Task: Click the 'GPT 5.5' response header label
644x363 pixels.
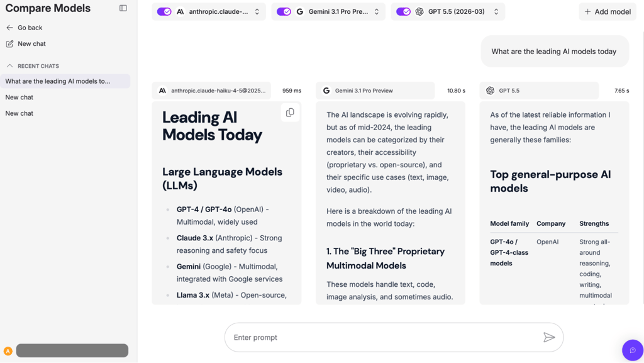Action: 509,91
